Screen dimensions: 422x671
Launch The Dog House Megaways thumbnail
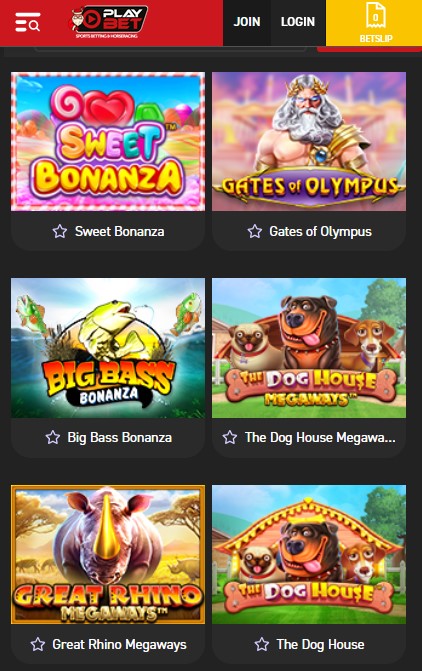click(x=309, y=348)
